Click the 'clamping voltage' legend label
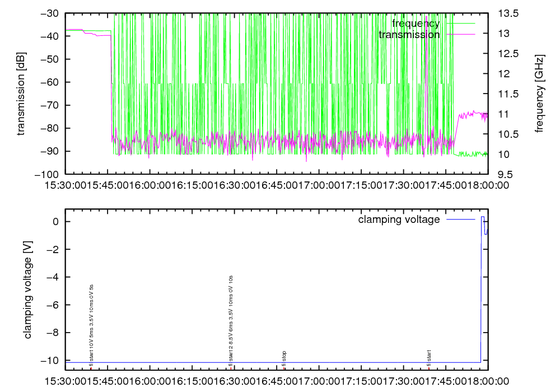This screenshot has height=392, width=560. [x=399, y=220]
